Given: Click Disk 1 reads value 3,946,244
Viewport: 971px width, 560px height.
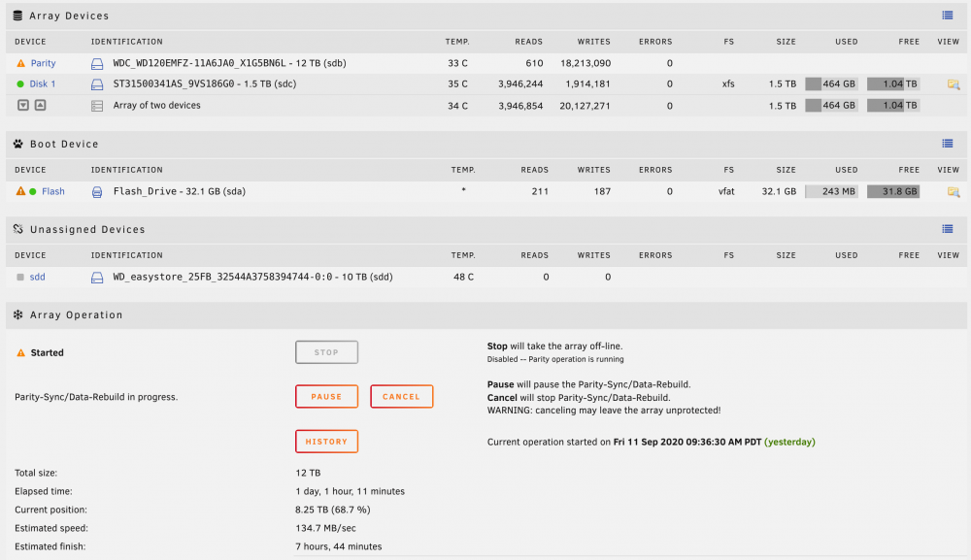Looking at the screenshot, I should (520, 84).
